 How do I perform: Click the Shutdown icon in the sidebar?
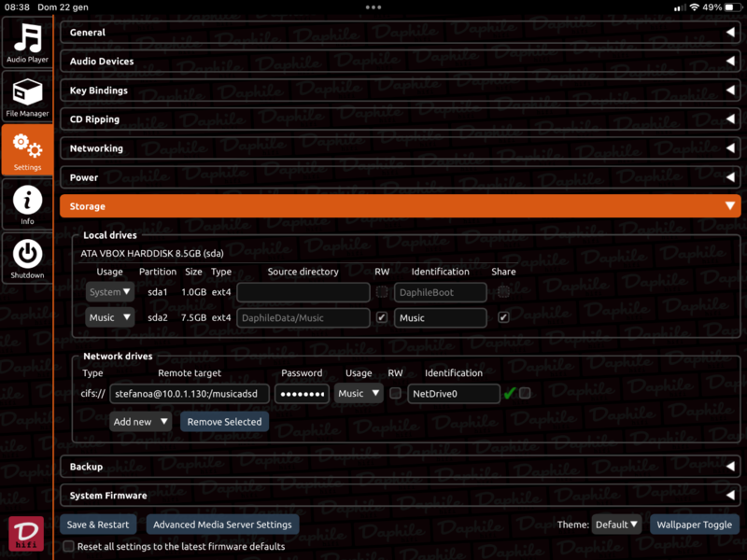point(27,253)
